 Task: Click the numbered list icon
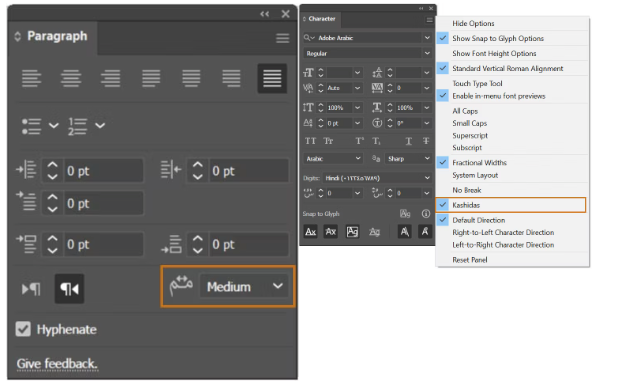(77, 126)
